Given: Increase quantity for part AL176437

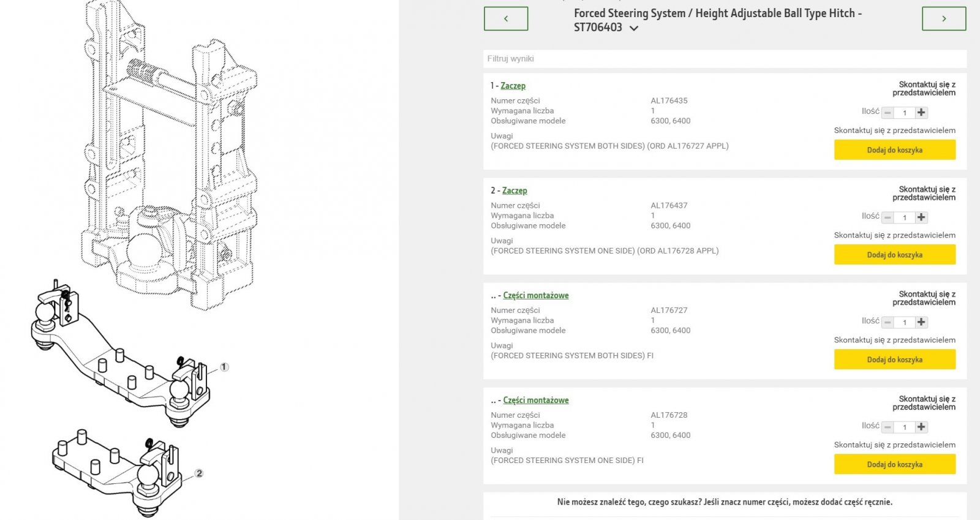Looking at the screenshot, I should [x=921, y=217].
